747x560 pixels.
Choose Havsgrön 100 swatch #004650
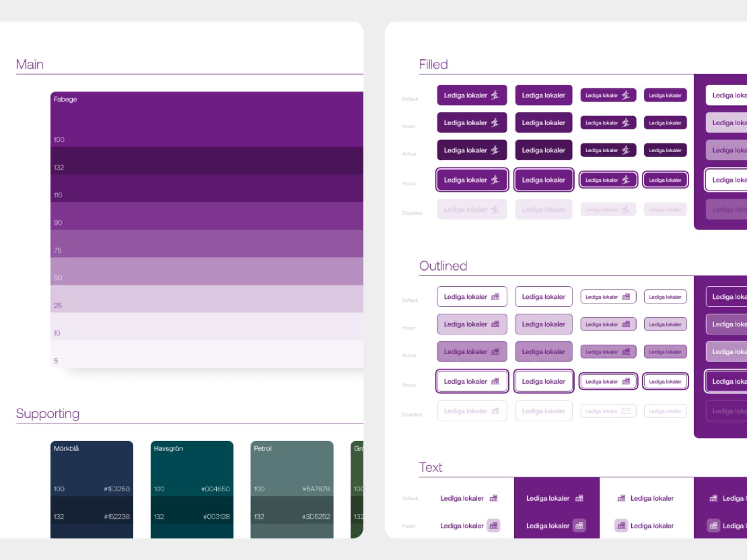pos(192,468)
